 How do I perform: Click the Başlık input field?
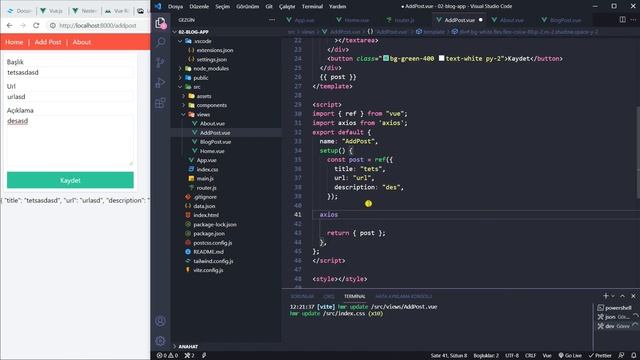click(70, 72)
